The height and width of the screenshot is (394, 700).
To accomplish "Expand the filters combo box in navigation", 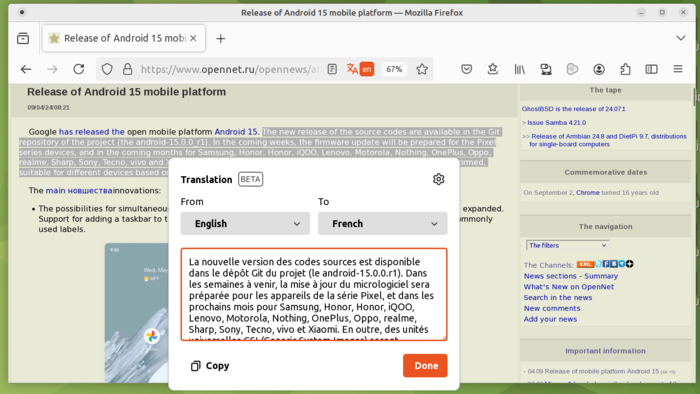I will point(567,245).
